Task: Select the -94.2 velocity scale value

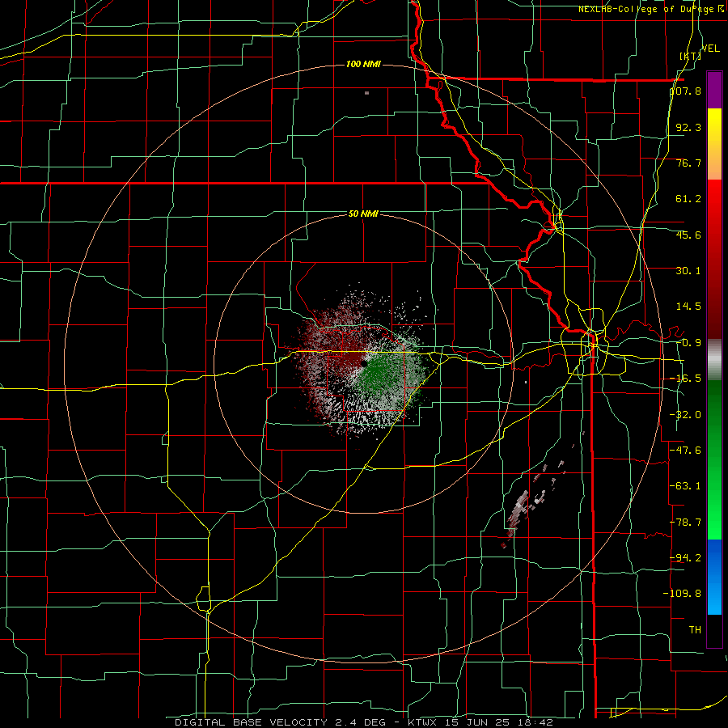Action: click(686, 557)
